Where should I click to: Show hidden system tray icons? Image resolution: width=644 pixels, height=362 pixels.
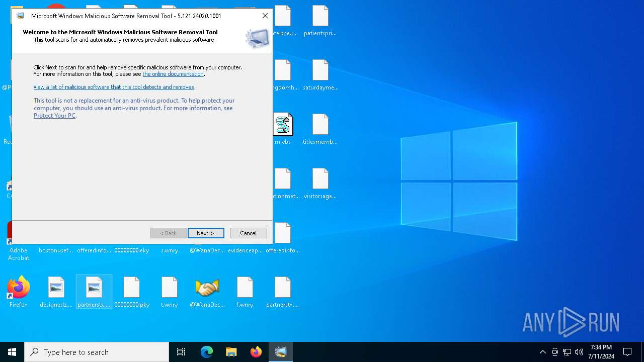coord(542,352)
